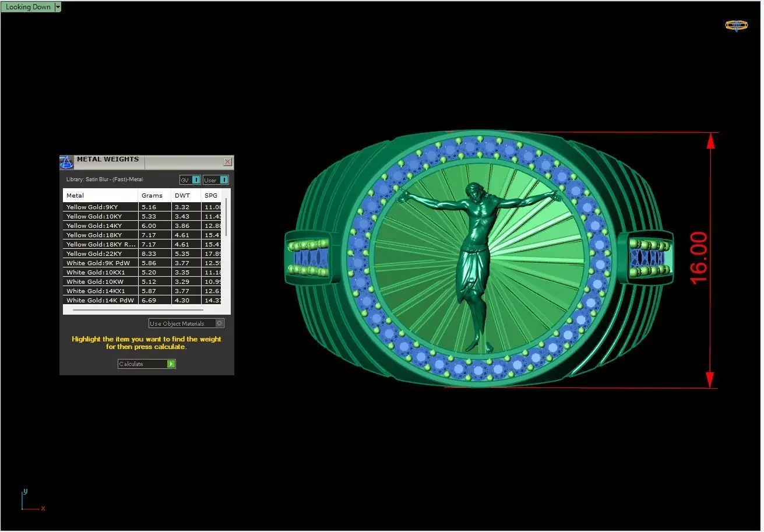Click the Matrix logo icon in viewport corner
This screenshot has width=764, height=532.
tap(736, 25)
